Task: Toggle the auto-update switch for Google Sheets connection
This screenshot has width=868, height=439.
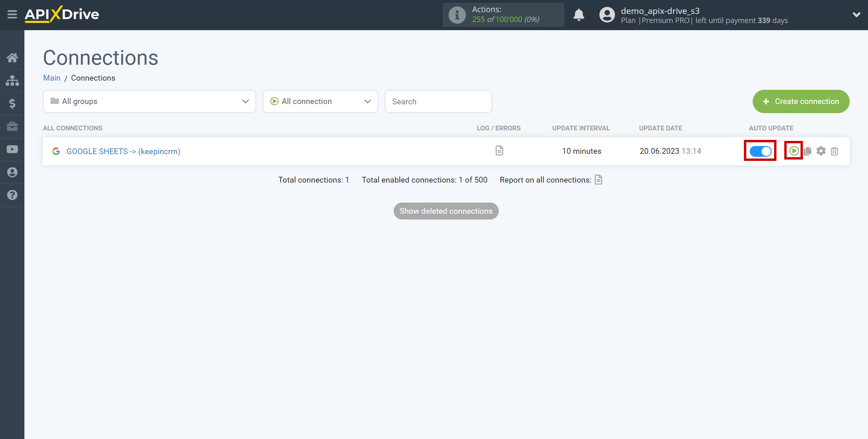Action: point(761,151)
